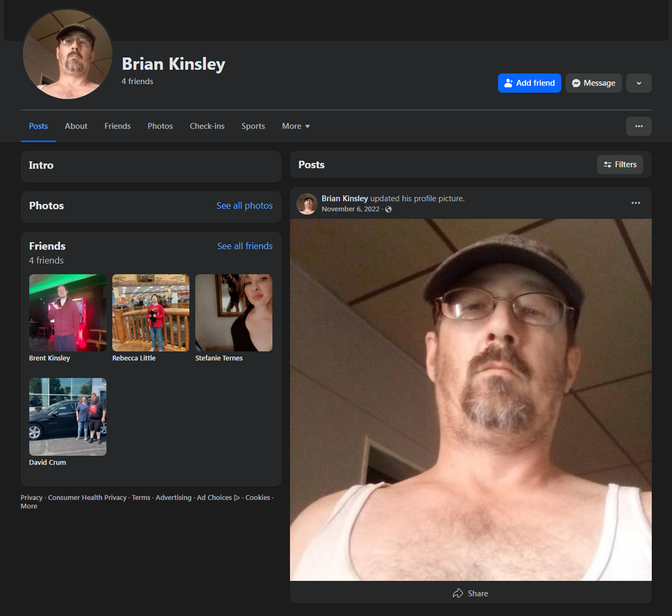Go to the Photos tab
Viewport: 672px width, 616px height.
pyautogui.click(x=160, y=126)
